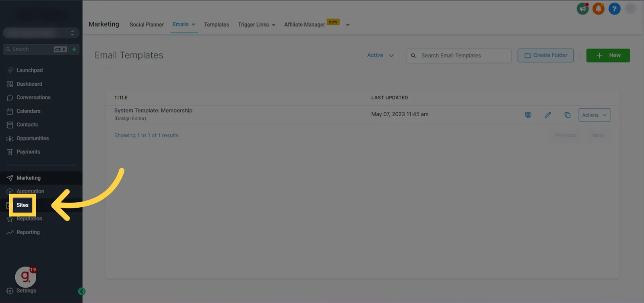Collapse the sidebar with green arrow button
Viewport: 644px width, 303px height.
click(x=82, y=291)
